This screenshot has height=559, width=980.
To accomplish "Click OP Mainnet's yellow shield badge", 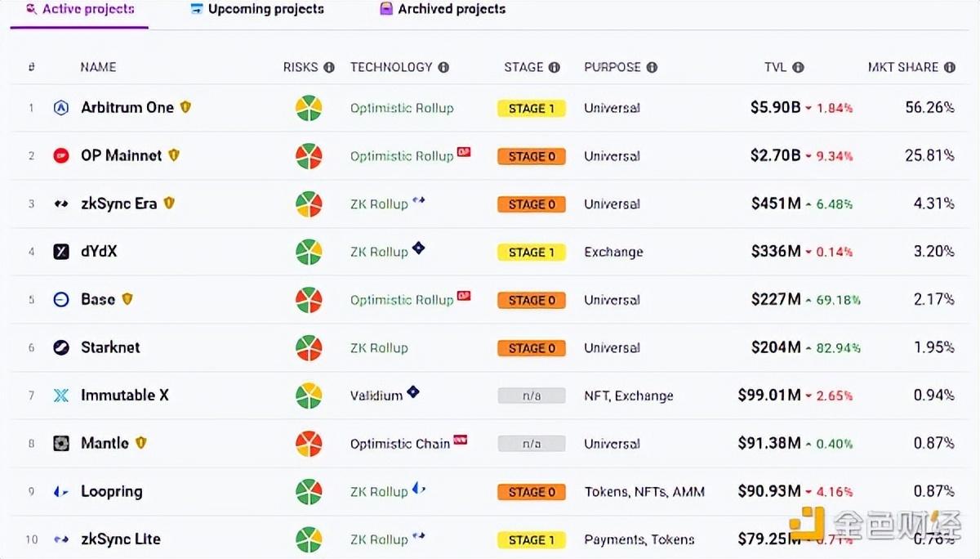I will pyautogui.click(x=173, y=155).
